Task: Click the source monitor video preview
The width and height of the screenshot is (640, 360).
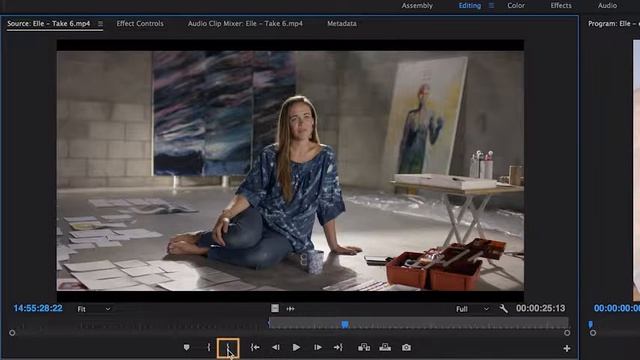Action: [x=290, y=170]
